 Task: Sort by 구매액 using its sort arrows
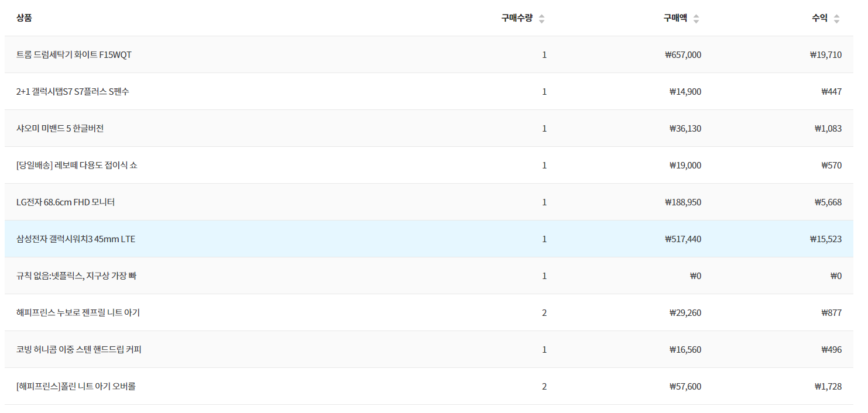tap(696, 19)
